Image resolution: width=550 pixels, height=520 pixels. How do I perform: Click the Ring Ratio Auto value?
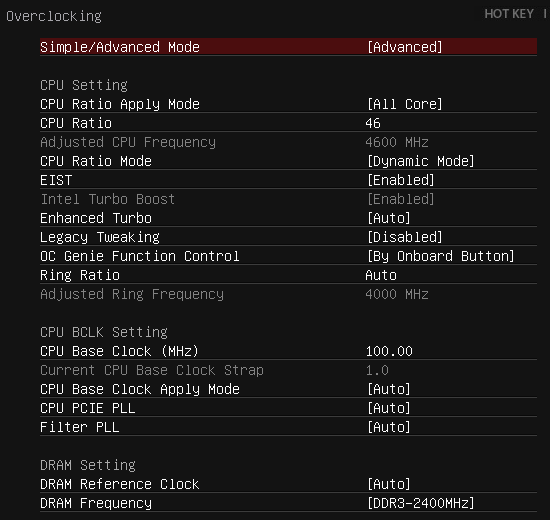tap(381, 275)
